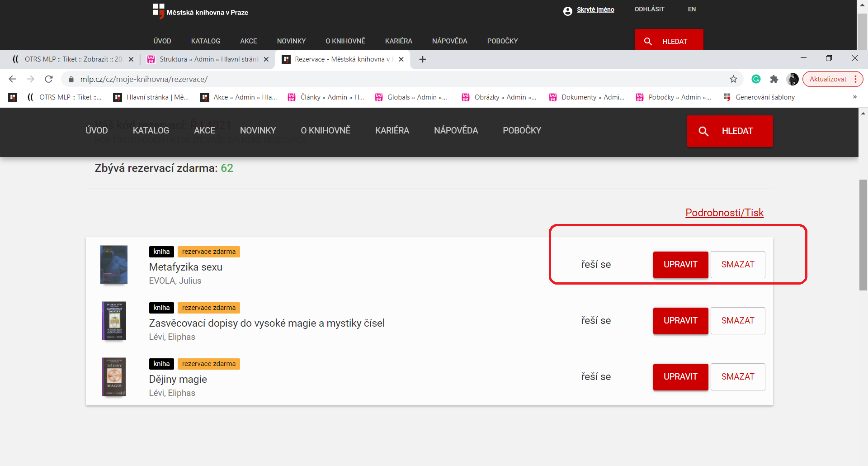Click the user account icon beside Skryté jméno
Image resolution: width=868 pixels, height=466 pixels.
tap(567, 11)
